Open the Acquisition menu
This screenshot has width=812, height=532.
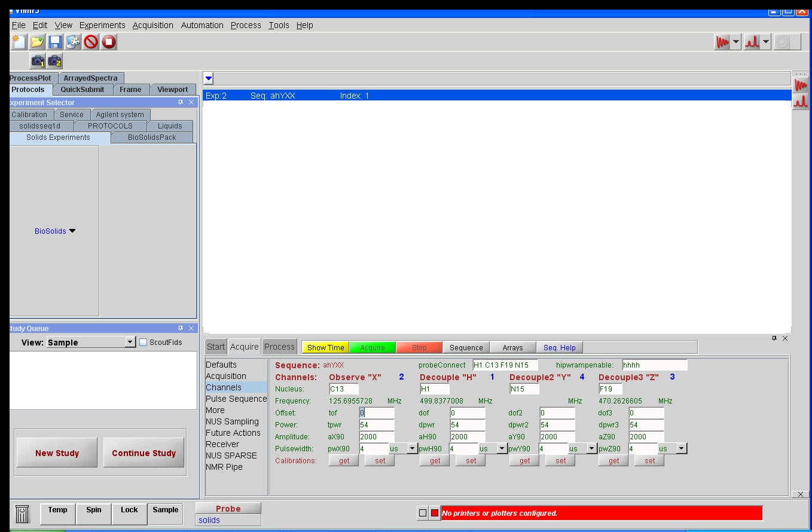(152, 25)
